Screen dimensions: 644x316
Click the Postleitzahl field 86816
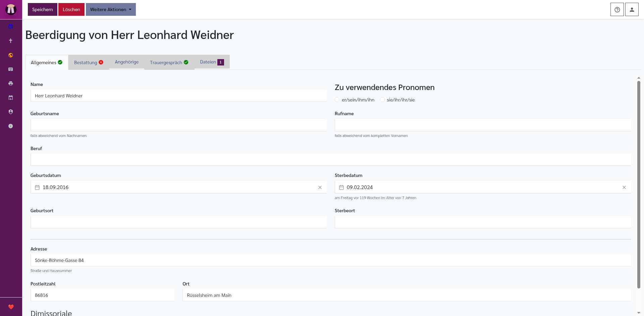pos(102,295)
